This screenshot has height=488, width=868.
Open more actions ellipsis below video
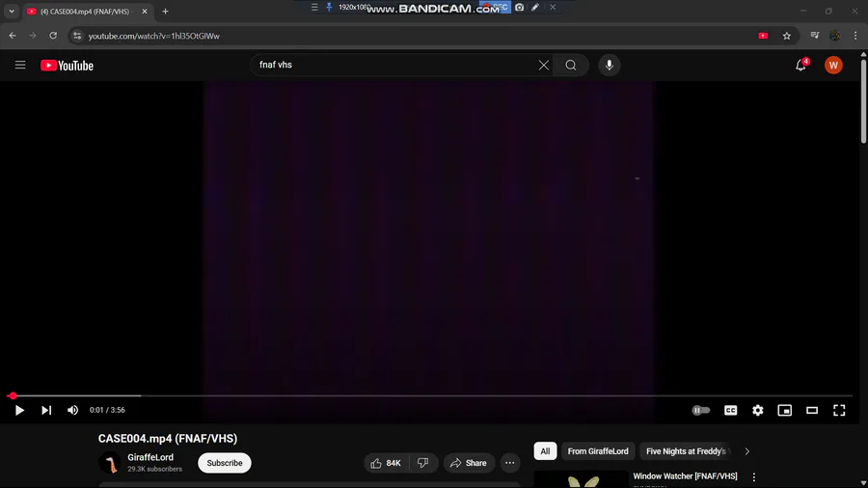(x=510, y=463)
